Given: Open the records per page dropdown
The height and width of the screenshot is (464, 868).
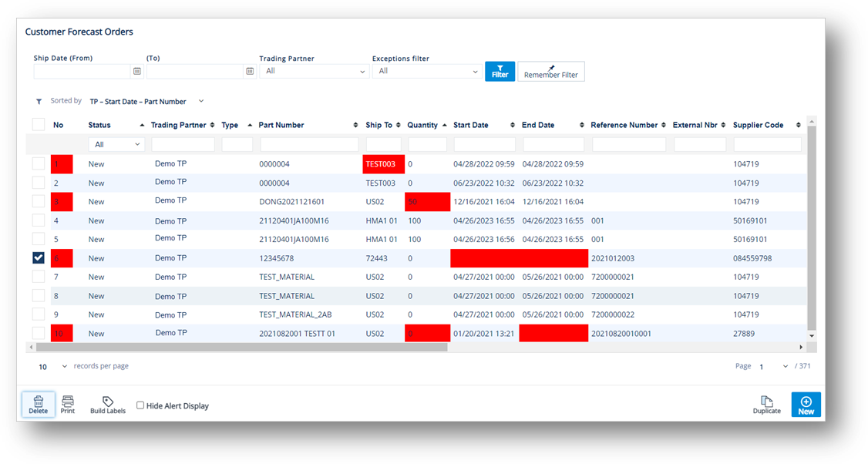Looking at the screenshot, I should coord(52,367).
